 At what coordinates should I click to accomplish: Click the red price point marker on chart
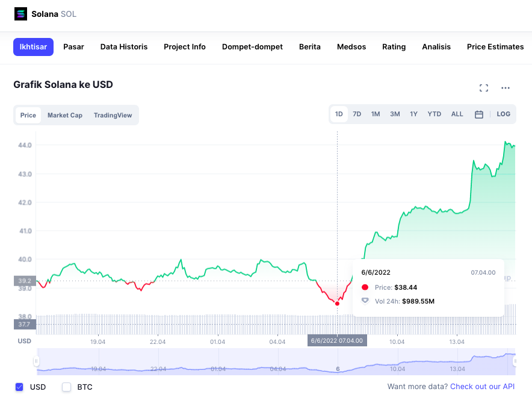point(337,304)
